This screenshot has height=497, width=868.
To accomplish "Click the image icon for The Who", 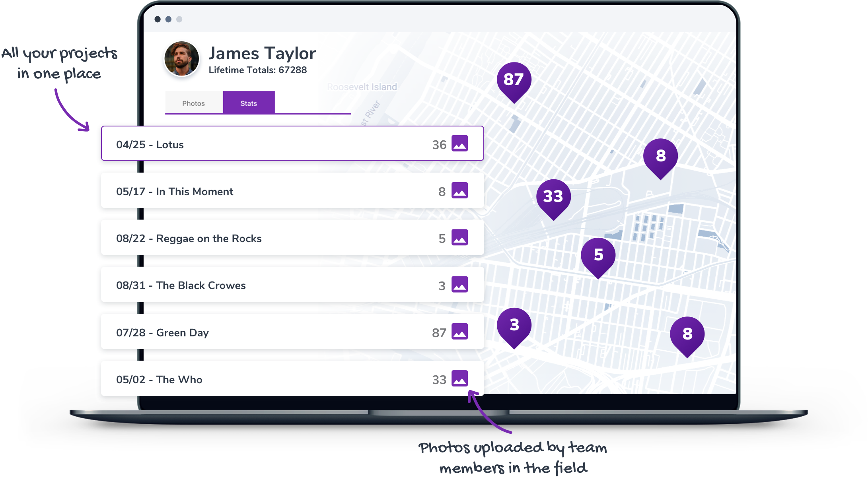I will (x=459, y=379).
